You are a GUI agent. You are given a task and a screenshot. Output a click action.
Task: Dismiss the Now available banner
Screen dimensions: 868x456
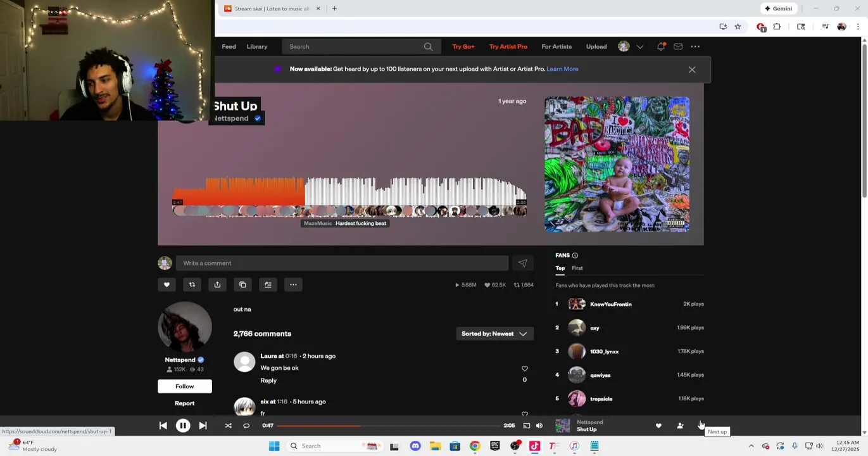[x=692, y=70]
